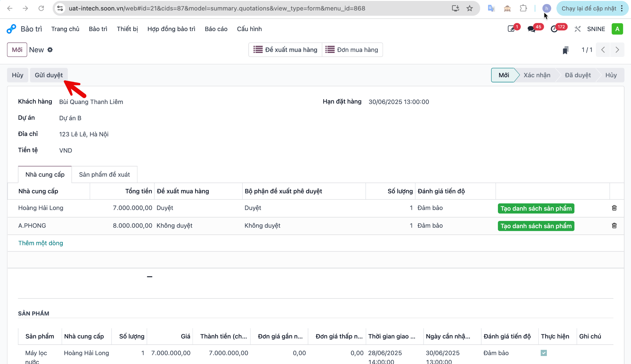Reload the page with the refresh icon
The image size is (631, 364).
(41, 8)
